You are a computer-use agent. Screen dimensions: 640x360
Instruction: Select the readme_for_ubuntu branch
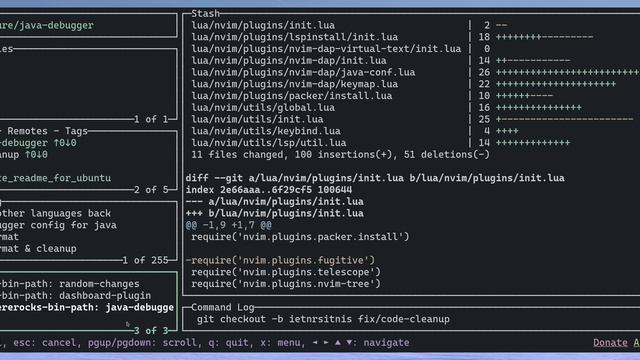56,178
